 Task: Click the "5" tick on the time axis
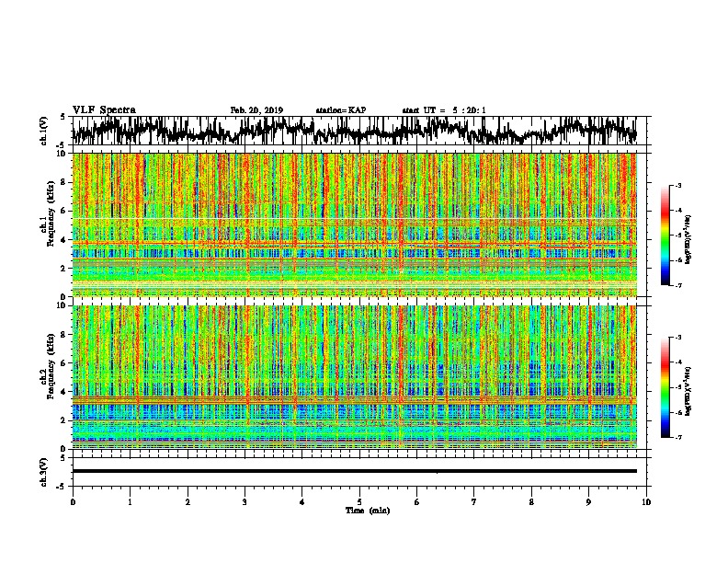tap(359, 502)
